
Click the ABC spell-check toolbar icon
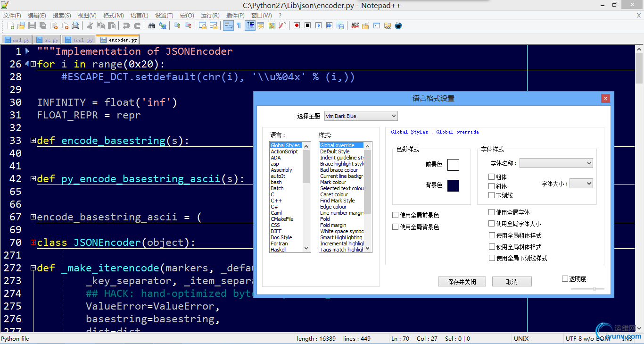[355, 25]
